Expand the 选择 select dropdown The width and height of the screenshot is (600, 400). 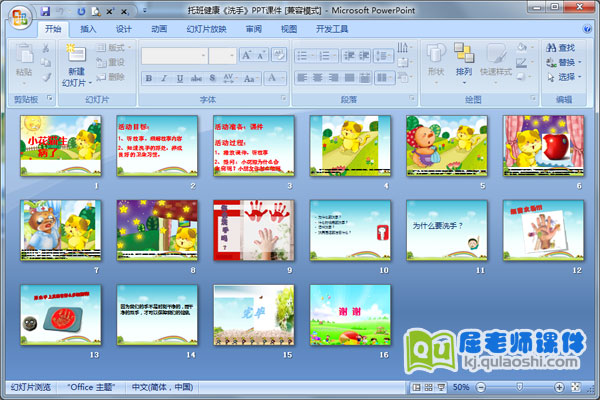(x=565, y=76)
